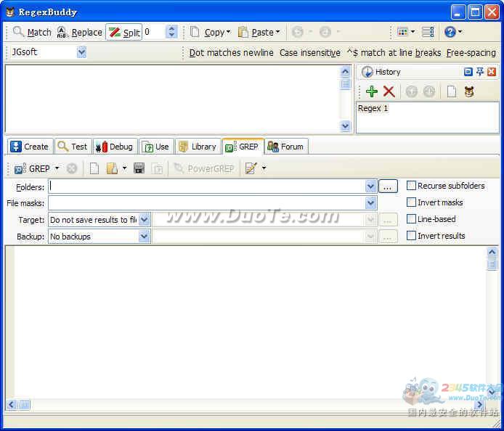Click the results vertical scrollbar thumb
The width and height of the screenshot is (504, 431).
coord(492,264)
